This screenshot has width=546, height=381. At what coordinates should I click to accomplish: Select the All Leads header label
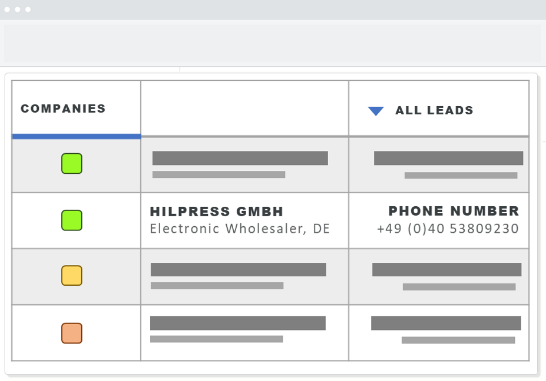tap(434, 110)
